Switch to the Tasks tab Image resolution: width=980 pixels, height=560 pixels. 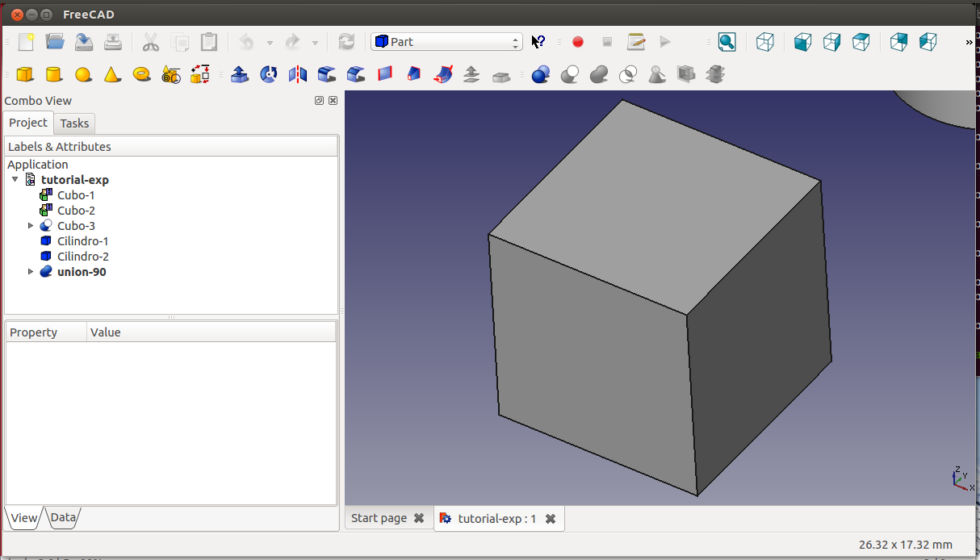(74, 123)
